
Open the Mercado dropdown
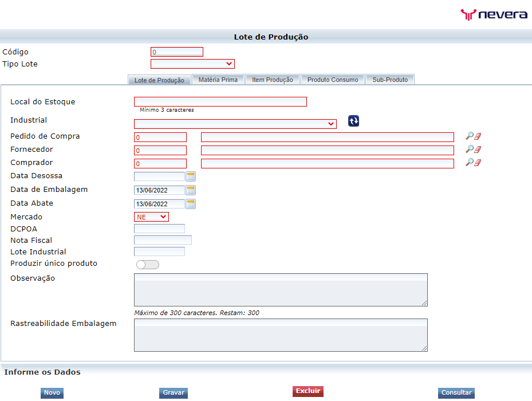[151, 217]
